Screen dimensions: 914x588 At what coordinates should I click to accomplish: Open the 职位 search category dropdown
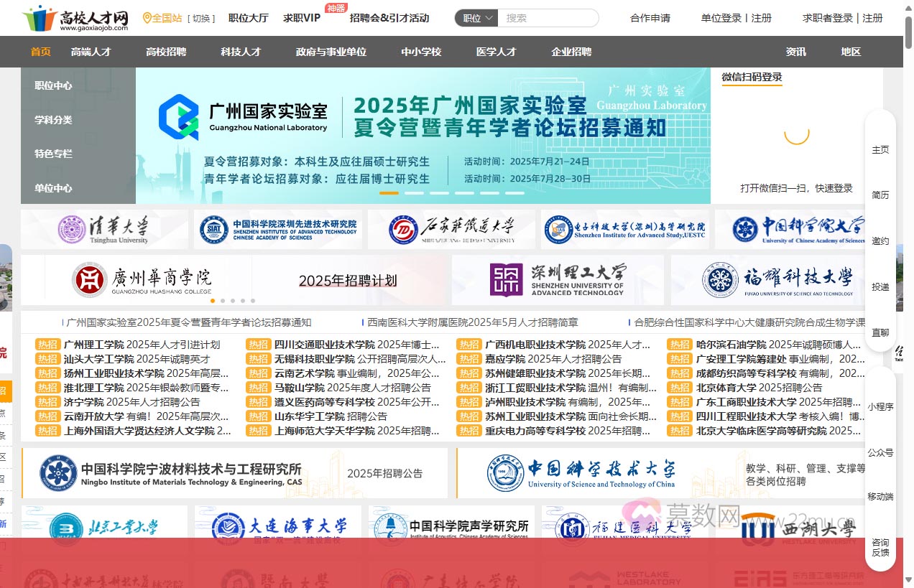point(475,17)
